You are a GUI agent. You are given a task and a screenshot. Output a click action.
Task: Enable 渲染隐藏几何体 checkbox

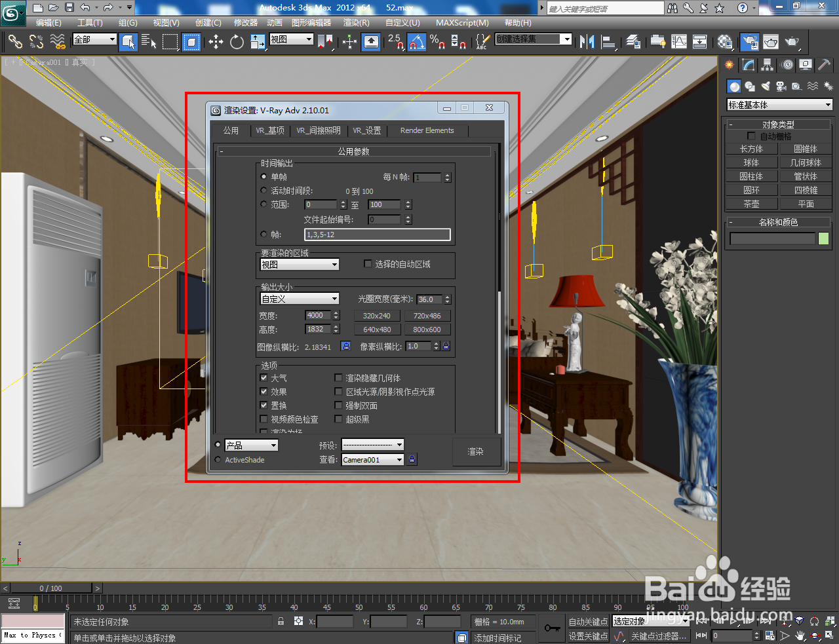click(x=338, y=378)
